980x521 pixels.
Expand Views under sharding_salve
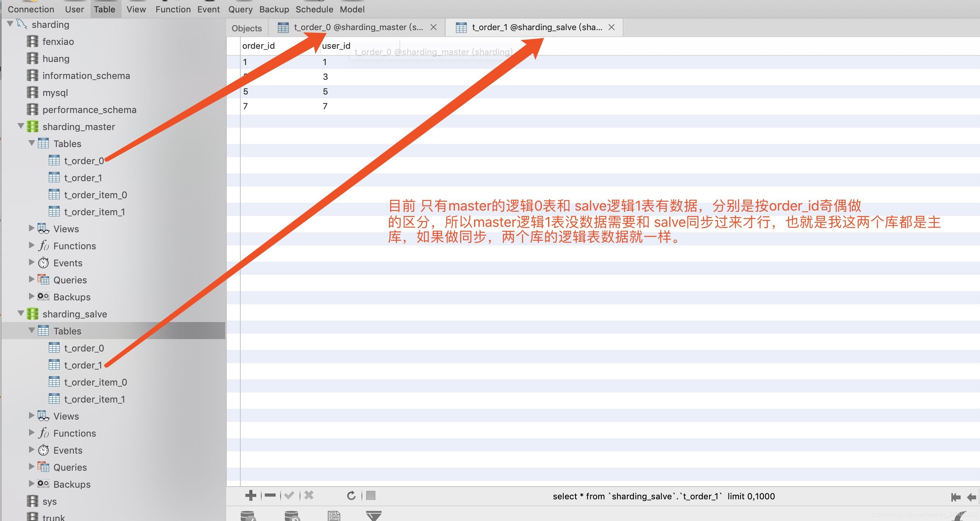point(32,416)
